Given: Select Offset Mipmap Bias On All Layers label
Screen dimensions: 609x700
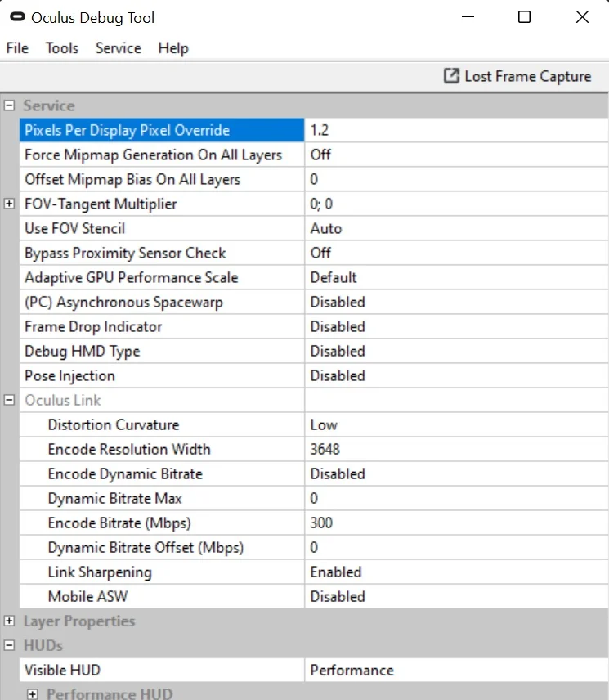Looking at the screenshot, I should click(x=132, y=179).
